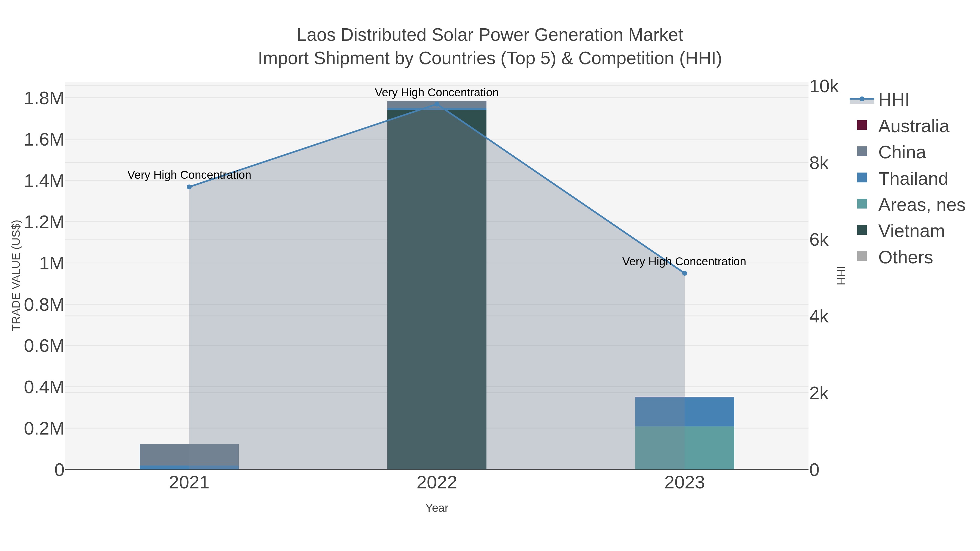Click the 4k HHI axis tick label
980x551 pixels.
pyautogui.click(x=819, y=317)
